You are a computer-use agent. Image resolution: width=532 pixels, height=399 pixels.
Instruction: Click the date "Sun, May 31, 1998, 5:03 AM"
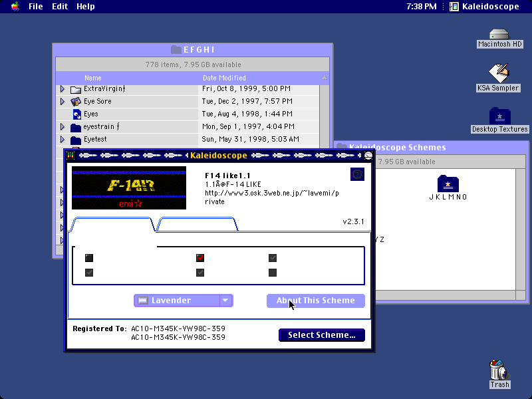251,140
